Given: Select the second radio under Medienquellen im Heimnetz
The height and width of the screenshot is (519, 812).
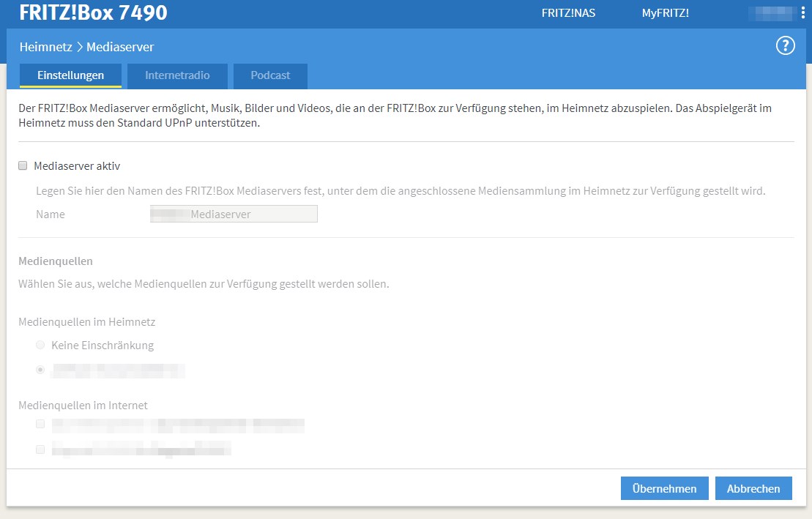Looking at the screenshot, I should pos(40,370).
